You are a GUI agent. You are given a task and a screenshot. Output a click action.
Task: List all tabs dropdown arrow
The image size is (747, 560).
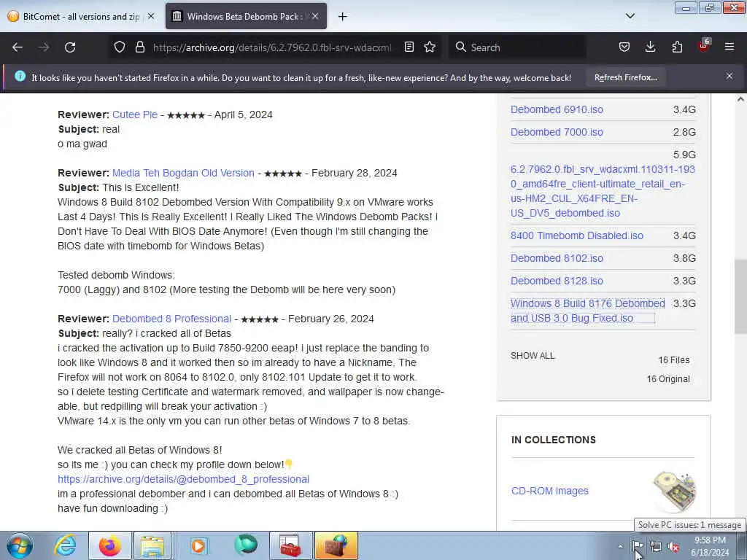(x=630, y=16)
